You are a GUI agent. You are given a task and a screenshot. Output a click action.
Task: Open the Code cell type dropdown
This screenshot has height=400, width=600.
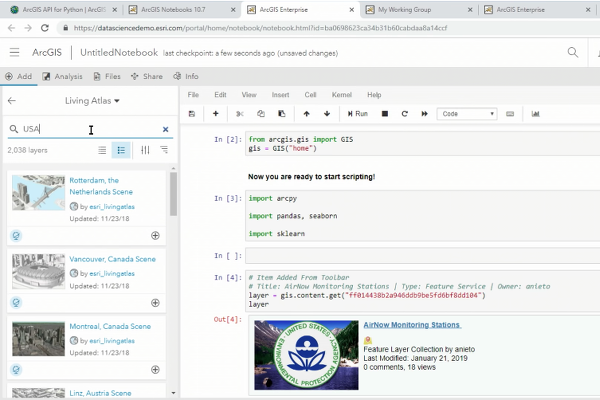[x=466, y=114]
